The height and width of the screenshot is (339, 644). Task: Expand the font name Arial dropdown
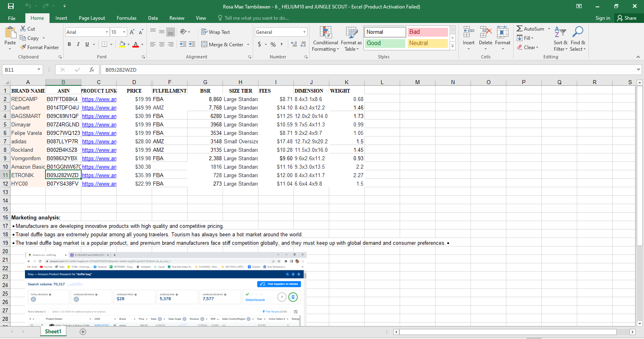click(x=107, y=32)
